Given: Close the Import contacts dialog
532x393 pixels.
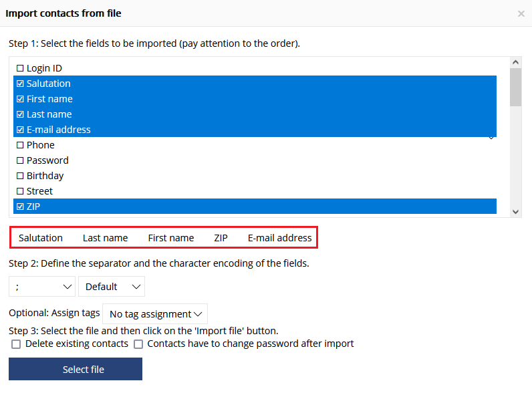Looking at the screenshot, I should (x=521, y=13).
